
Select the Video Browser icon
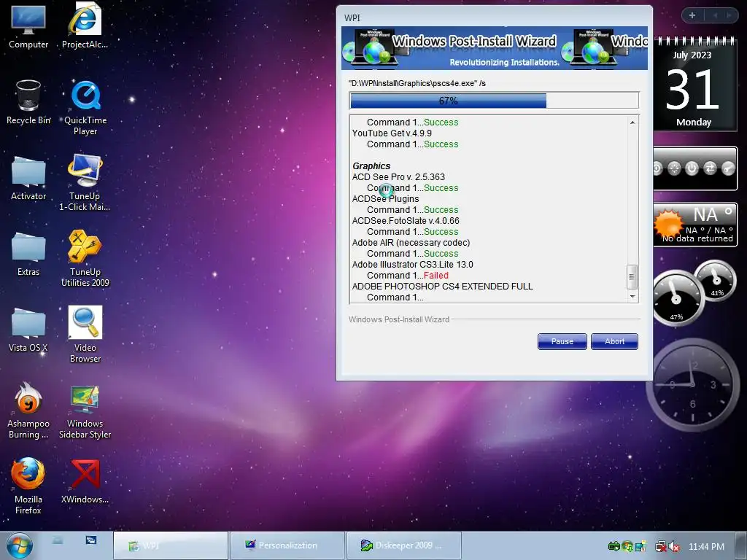pyautogui.click(x=85, y=334)
